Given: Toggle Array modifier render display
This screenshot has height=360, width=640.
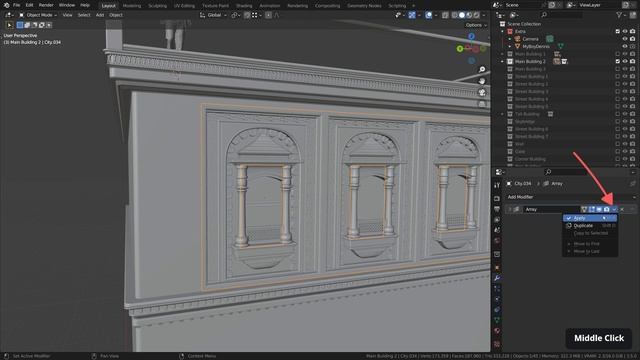Looking at the screenshot, I should pos(607,209).
